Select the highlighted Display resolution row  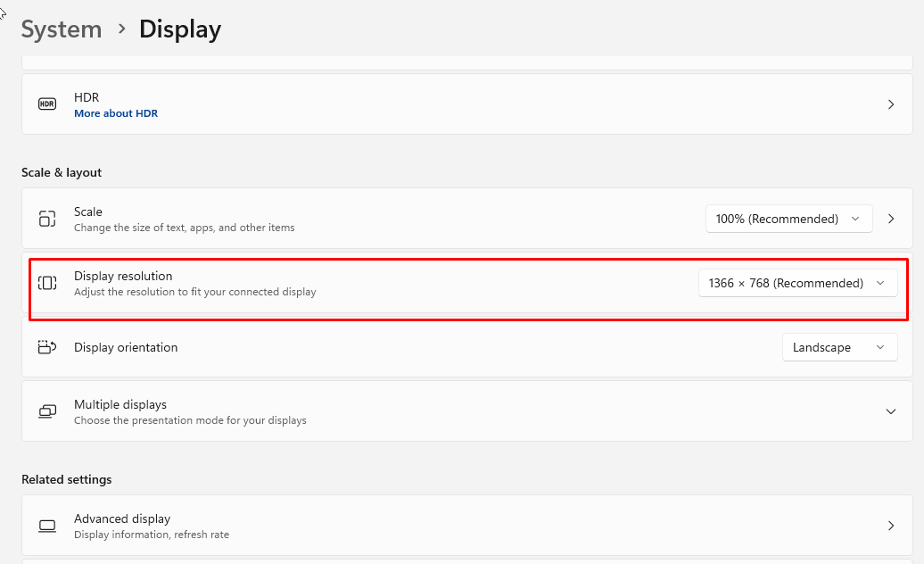[357, 283]
